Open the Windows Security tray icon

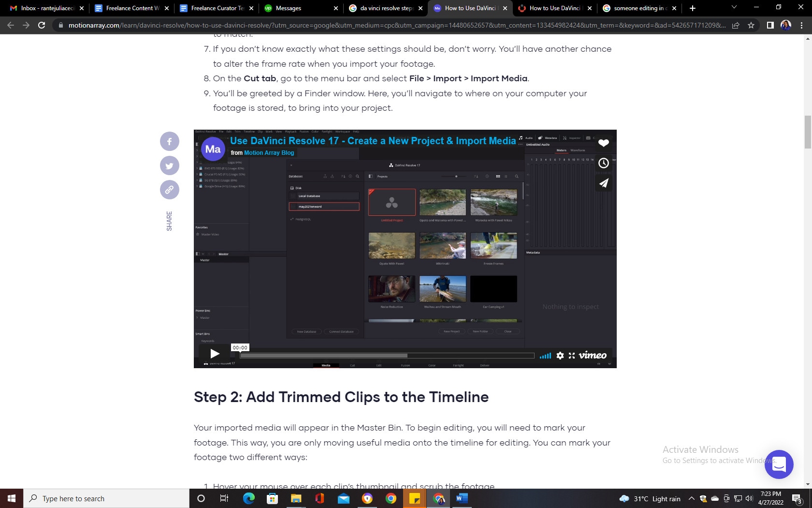(x=703, y=499)
